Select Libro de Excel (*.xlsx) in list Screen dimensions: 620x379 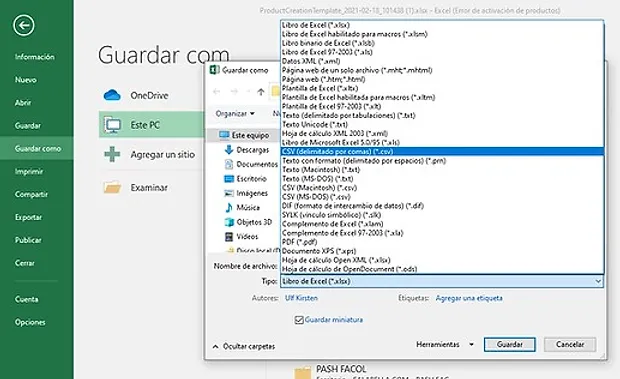point(442,25)
